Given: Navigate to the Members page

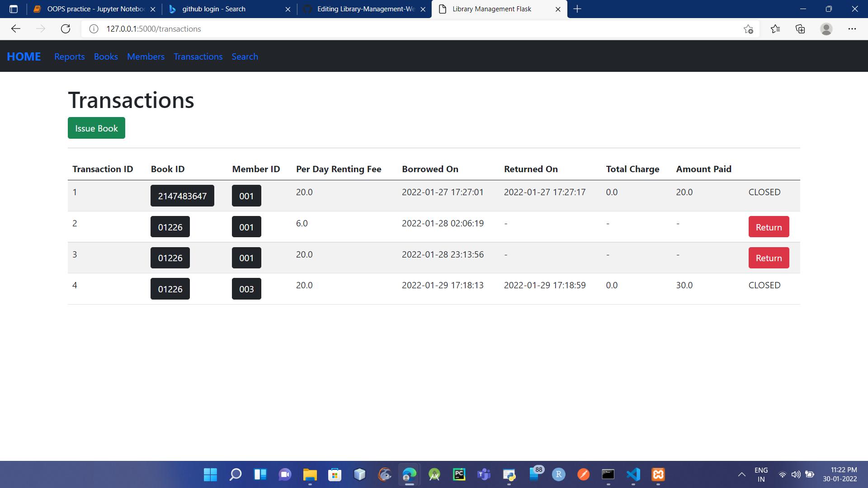Looking at the screenshot, I should click(146, 56).
